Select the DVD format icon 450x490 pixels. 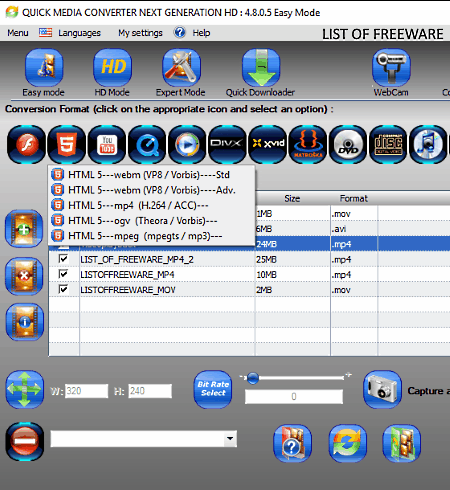pyautogui.click(x=348, y=144)
